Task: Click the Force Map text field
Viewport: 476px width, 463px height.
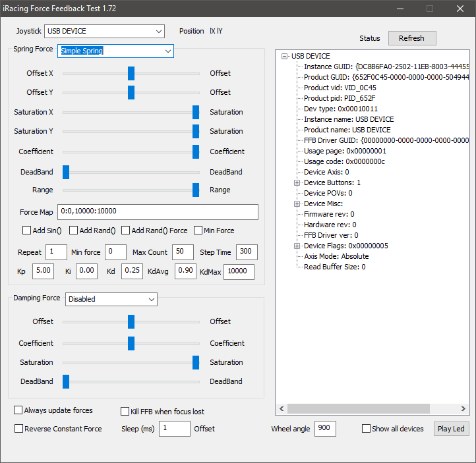Action: click(x=158, y=211)
